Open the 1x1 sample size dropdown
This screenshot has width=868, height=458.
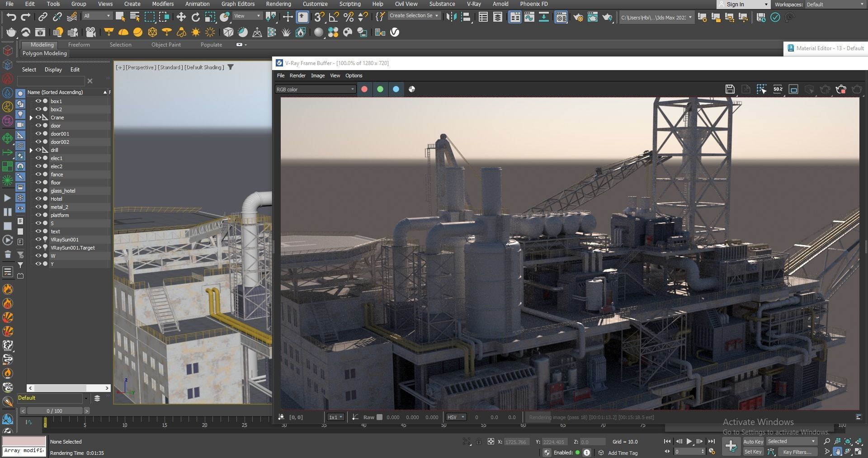335,417
